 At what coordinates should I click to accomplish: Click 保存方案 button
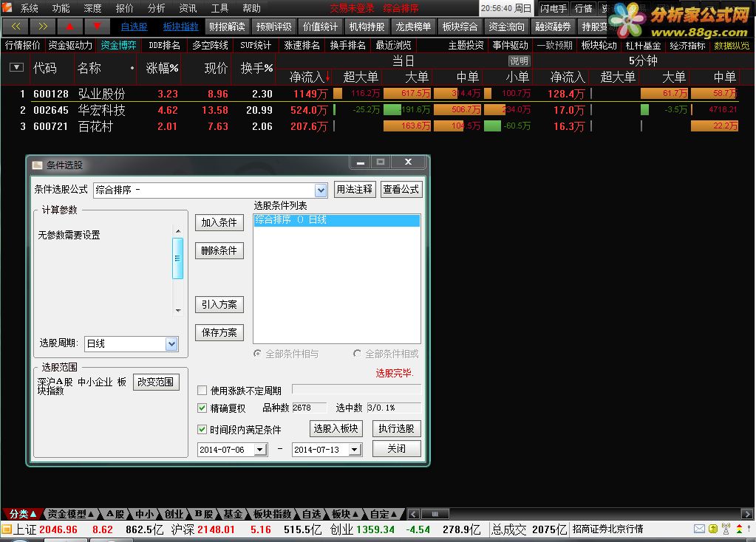(219, 332)
